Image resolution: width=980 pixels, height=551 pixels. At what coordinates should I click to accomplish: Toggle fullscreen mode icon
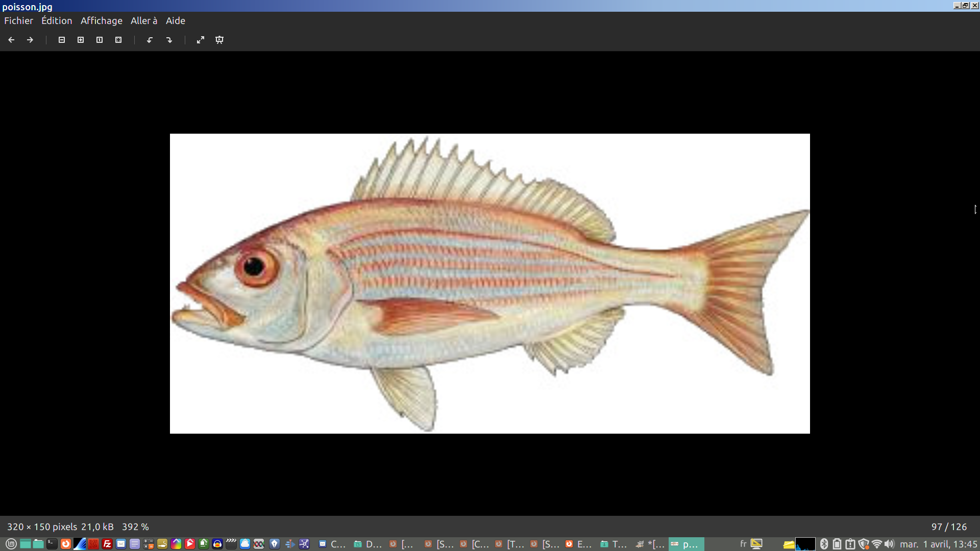pos(201,40)
